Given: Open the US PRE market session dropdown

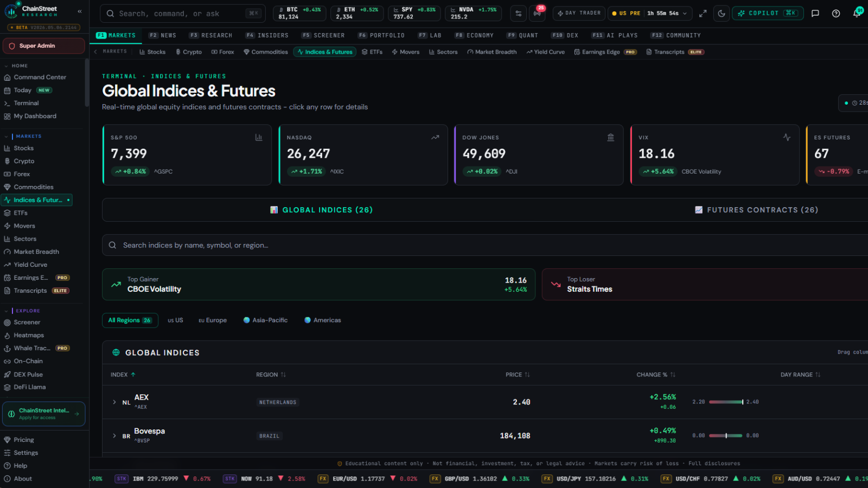Looking at the screenshot, I should point(649,14).
